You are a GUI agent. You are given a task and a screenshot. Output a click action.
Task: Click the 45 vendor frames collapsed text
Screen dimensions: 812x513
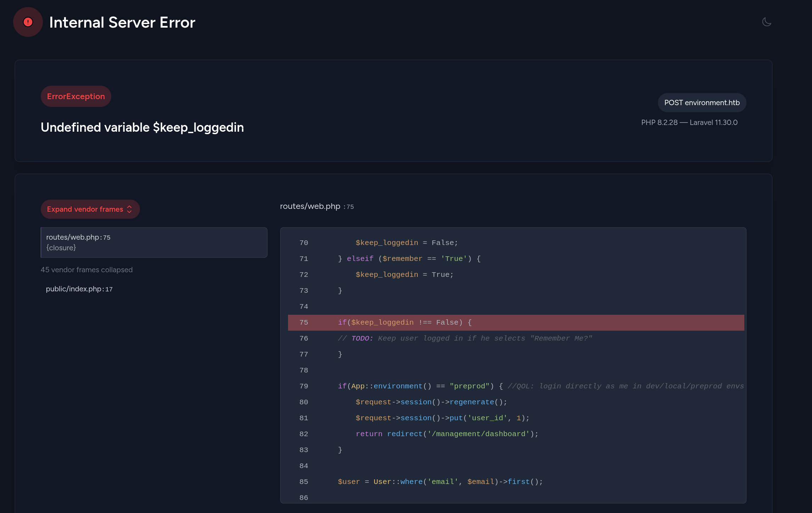coord(86,270)
